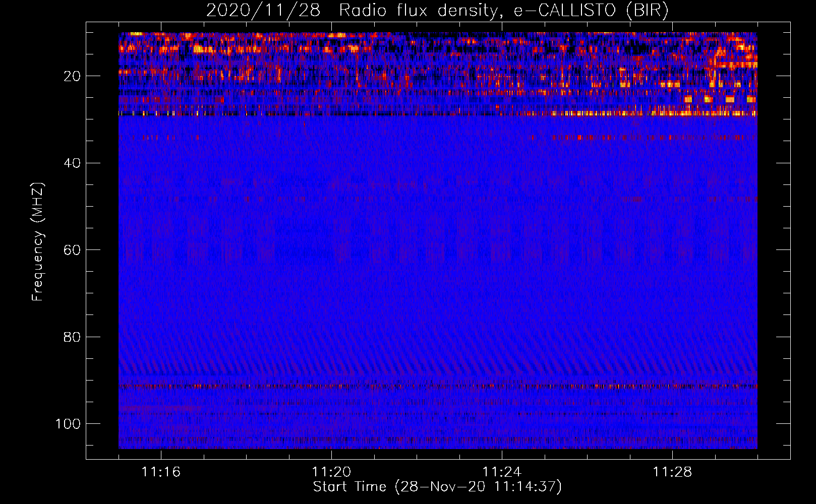Click the 11:20 time tick label
The width and height of the screenshot is (816, 504).
point(331,472)
